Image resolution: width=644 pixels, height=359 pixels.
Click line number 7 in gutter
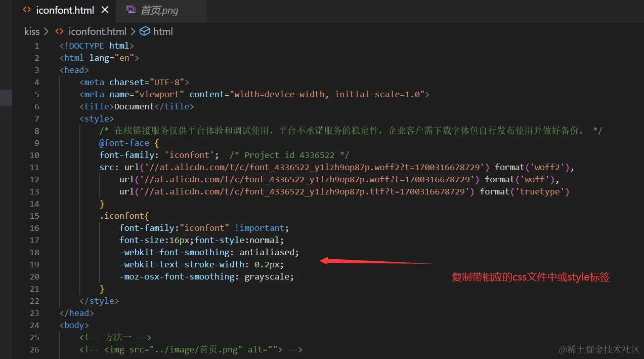click(x=36, y=118)
